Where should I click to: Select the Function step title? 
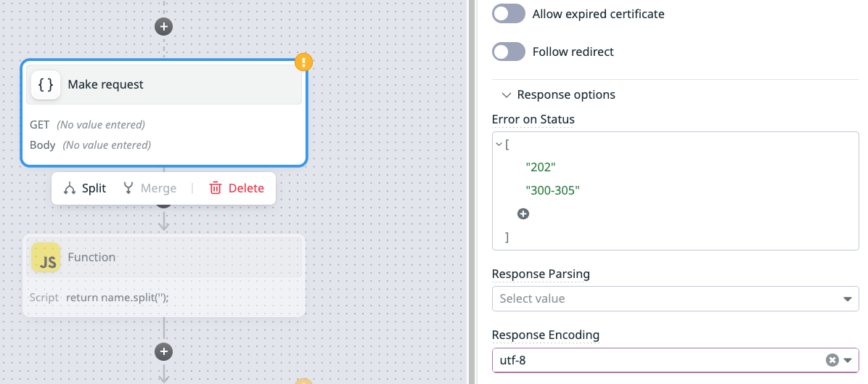(x=91, y=258)
